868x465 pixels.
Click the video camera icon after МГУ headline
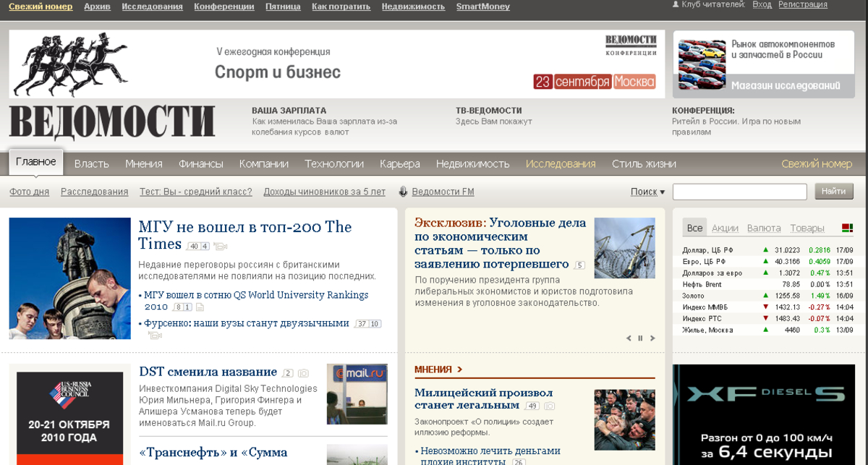point(220,246)
